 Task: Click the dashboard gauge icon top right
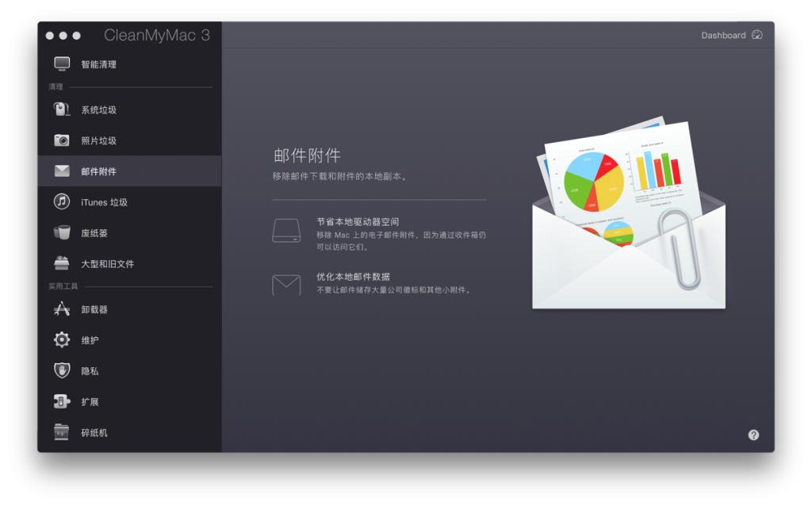[759, 35]
